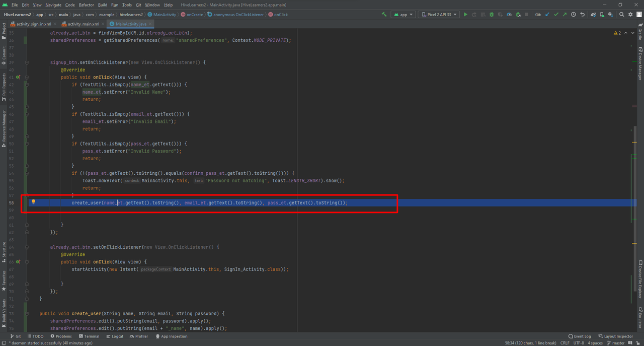Click Git Push green arrow icon
644x346 pixels.
click(x=565, y=15)
